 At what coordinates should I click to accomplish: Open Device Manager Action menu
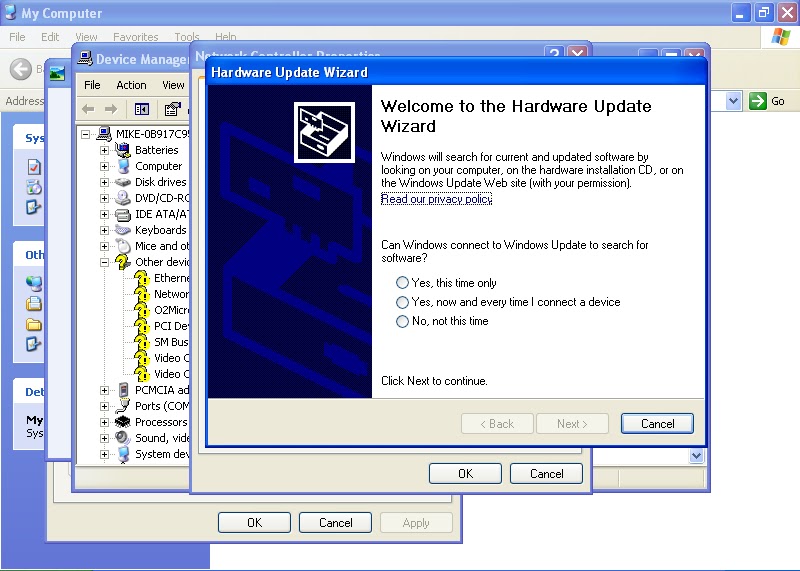(131, 85)
